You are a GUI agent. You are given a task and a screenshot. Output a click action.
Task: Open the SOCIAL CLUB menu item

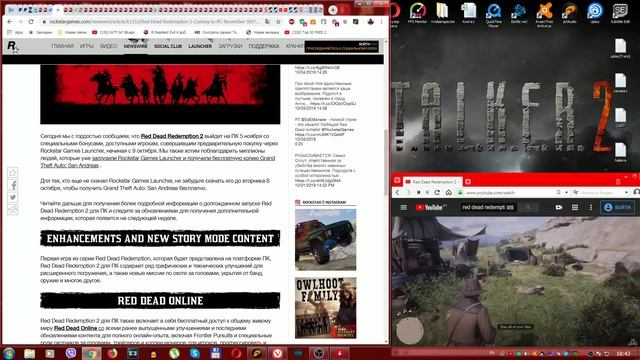(168, 46)
